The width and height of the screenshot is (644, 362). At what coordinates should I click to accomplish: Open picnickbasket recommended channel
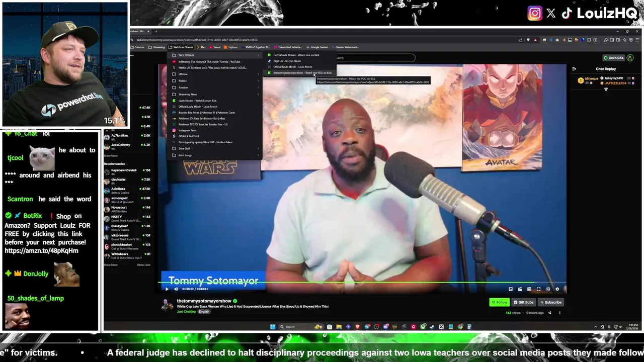[127, 246]
